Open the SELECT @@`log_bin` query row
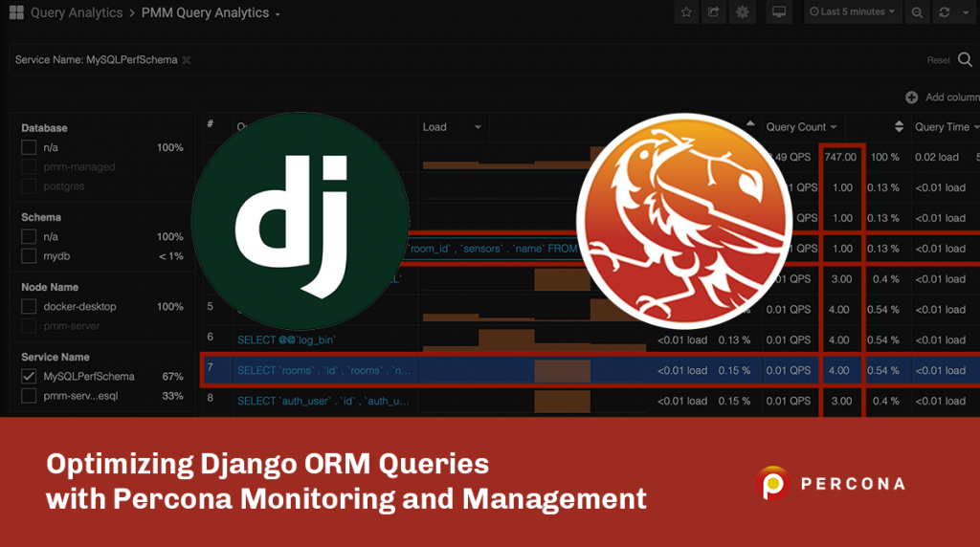 click(287, 340)
